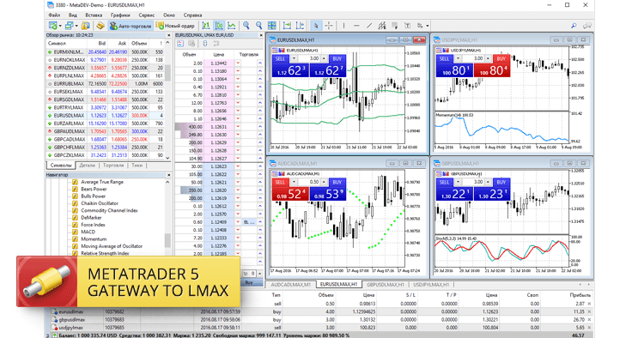
Task: Select EURUSDLMAX row in Market Watch
Action: [106, 115]
